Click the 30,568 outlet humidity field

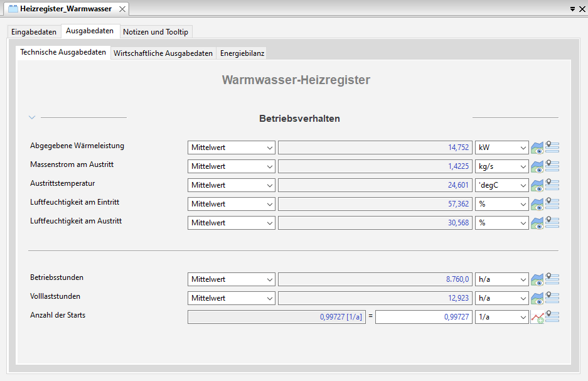coord(375,222)
